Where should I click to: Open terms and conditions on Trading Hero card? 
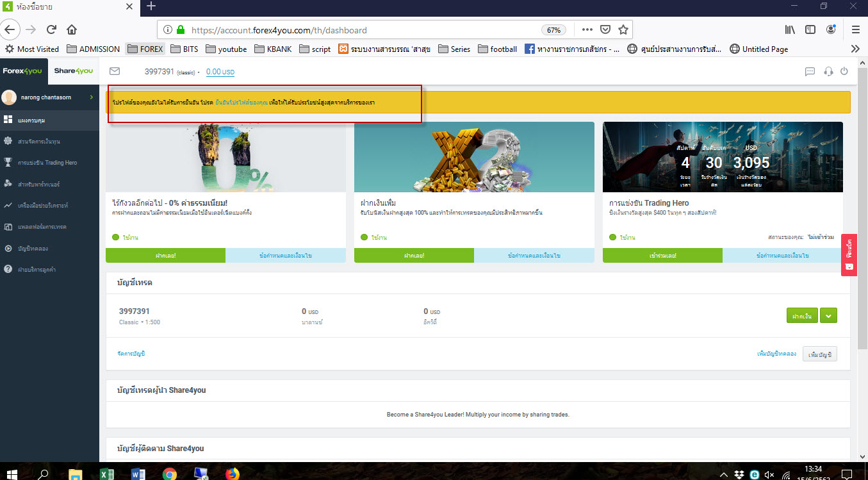tap(783, 255)
